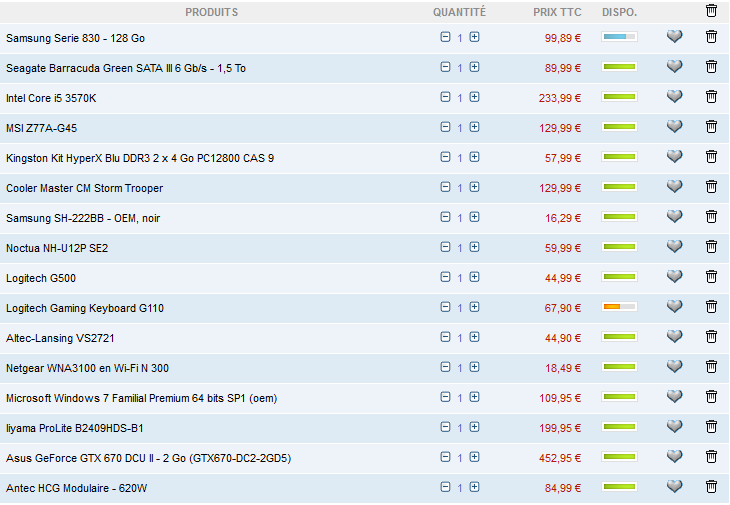Increase quantity of Logitech Gaming Keyboard G110
Screen dimensions: 730x505
(474, 307)
